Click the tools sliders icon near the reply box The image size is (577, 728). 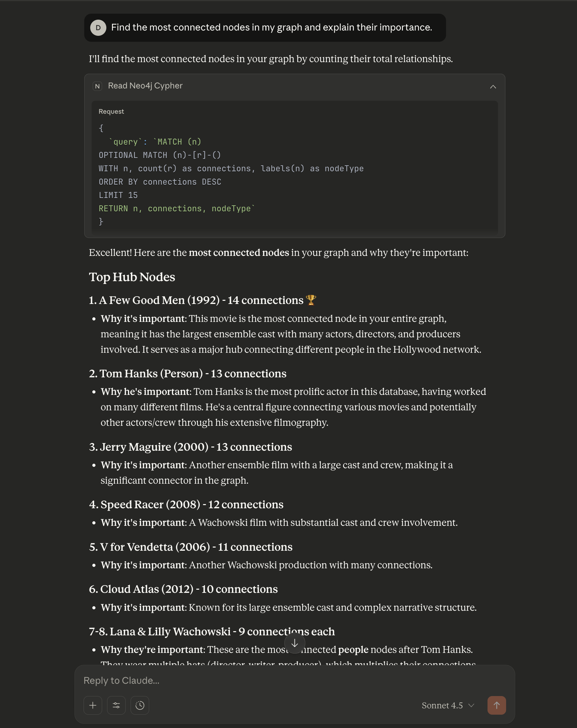pyautogui.click(x=116, y=706)
